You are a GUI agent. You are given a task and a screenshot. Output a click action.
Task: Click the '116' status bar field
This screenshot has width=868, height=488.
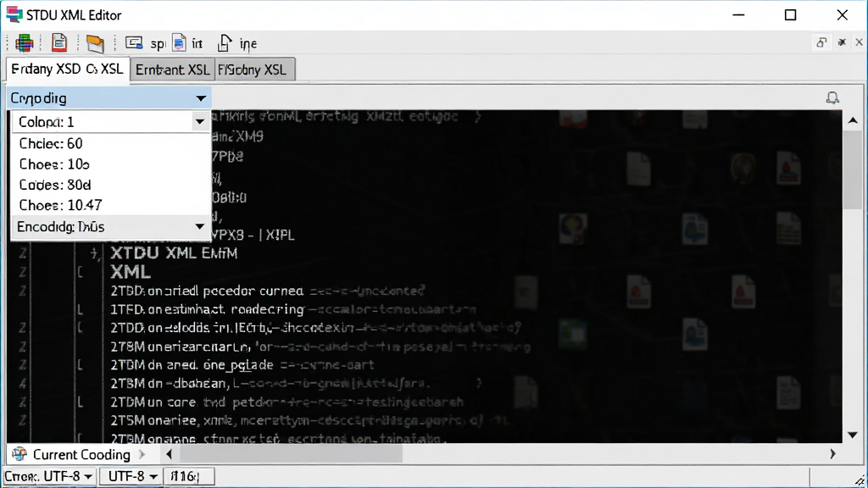point(189,476)
